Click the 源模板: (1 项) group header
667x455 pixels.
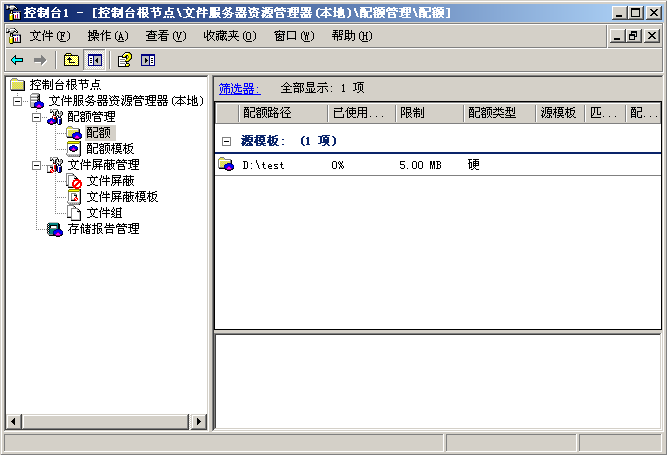289,141
